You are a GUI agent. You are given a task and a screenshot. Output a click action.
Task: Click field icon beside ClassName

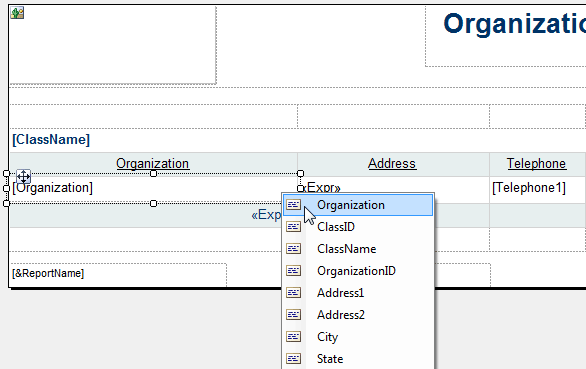[293, 249]
